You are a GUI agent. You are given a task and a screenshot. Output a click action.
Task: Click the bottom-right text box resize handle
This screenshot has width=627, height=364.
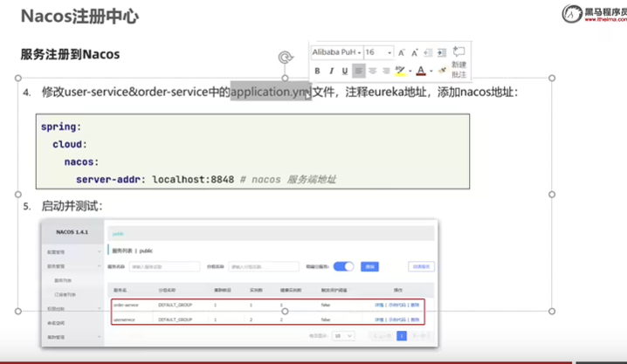click(552, 311)
